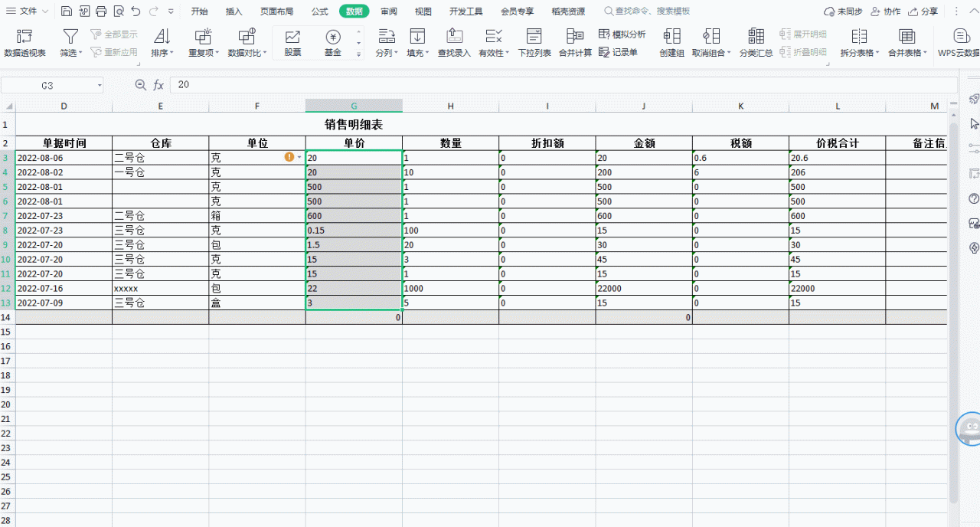Click the Name Box showing G3
This screenshot has width=980, height=527.
click(47, 86)
